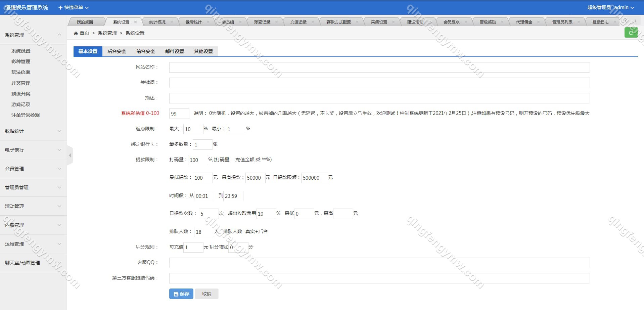Open 彩种管理 in the sidebar
The image size is (644, 310).
[21, 61]
